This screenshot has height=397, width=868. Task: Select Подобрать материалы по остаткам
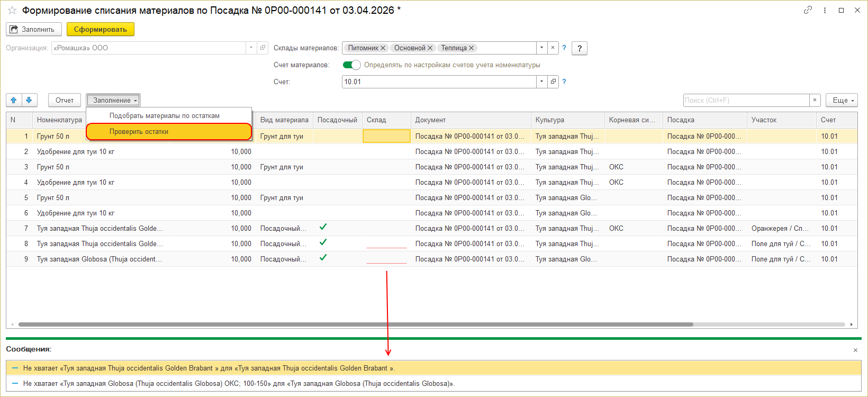click(x=164, y=115)
